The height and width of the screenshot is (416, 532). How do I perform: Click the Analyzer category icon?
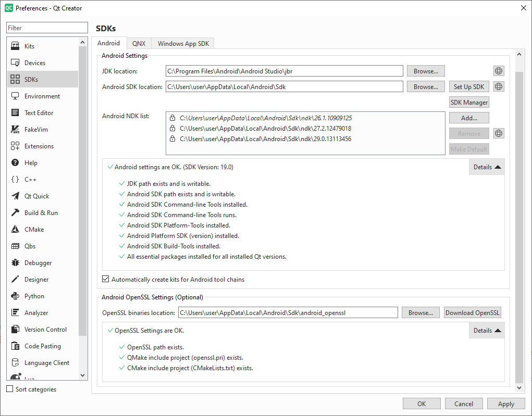tap(15, 312)
